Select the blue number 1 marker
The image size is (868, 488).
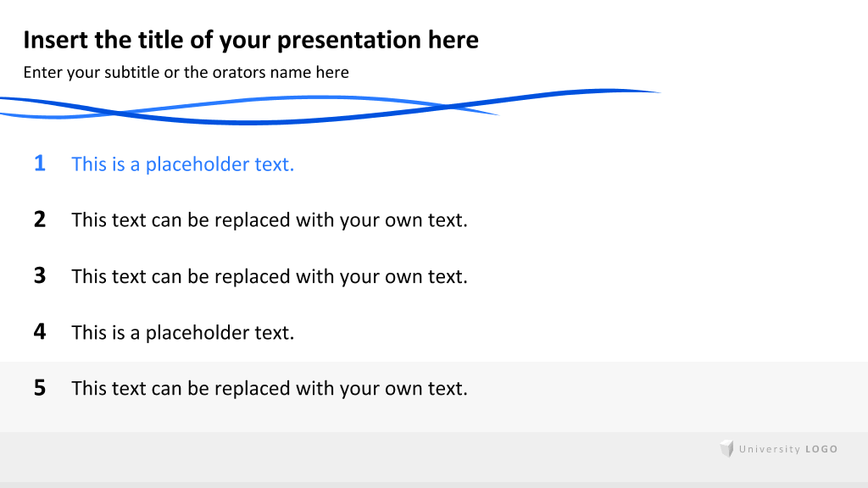pyautogui.click(x=40, y=164)
